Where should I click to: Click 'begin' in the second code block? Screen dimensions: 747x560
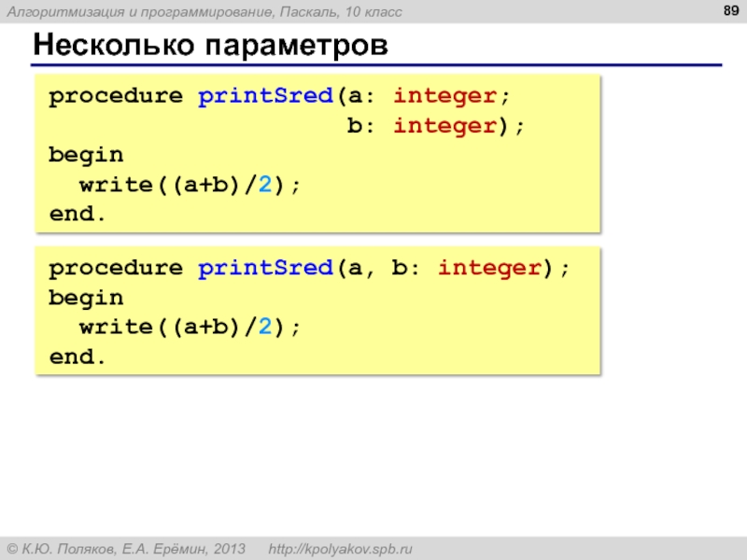[x=86, y=298]
